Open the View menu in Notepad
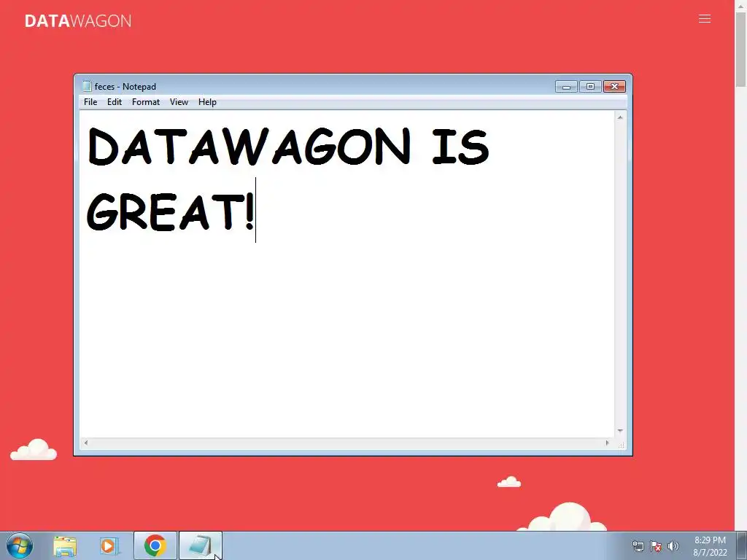Image resolution: width=747 pixels, height=560 pixels. point(179,102)
